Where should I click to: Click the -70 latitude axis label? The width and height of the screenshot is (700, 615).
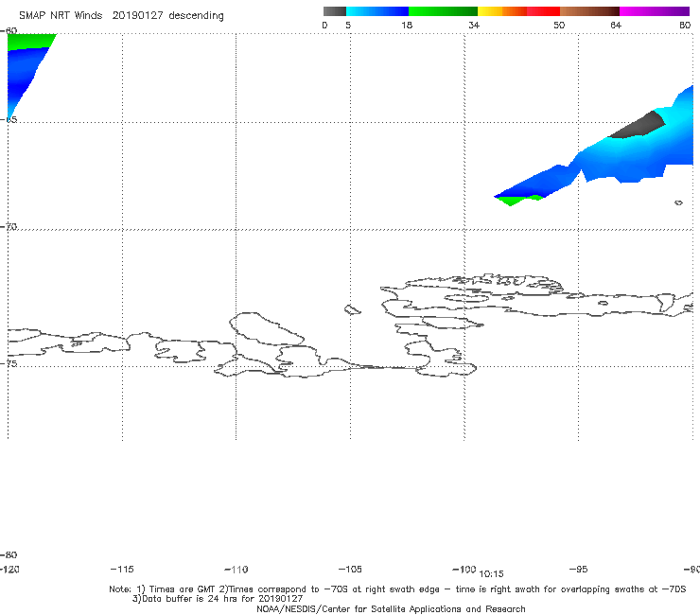point(9,226)
